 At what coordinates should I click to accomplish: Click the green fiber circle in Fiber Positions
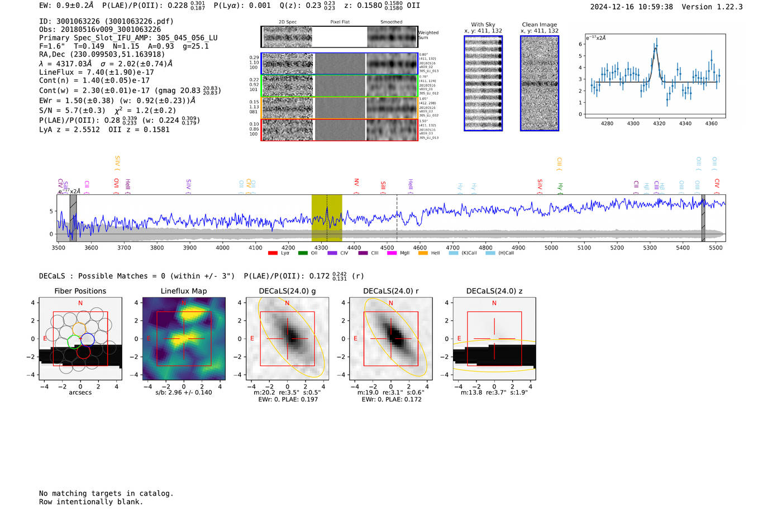click(74, 341)
